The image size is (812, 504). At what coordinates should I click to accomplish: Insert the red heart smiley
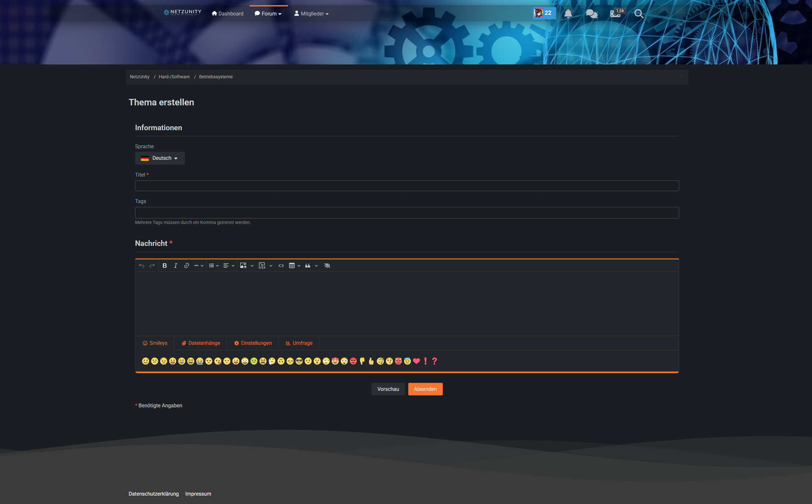point(417,361)
